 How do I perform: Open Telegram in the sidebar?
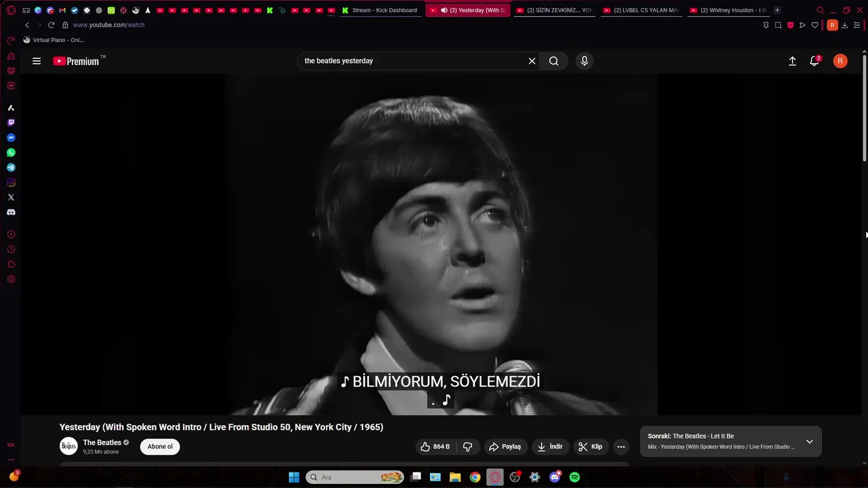11,167
